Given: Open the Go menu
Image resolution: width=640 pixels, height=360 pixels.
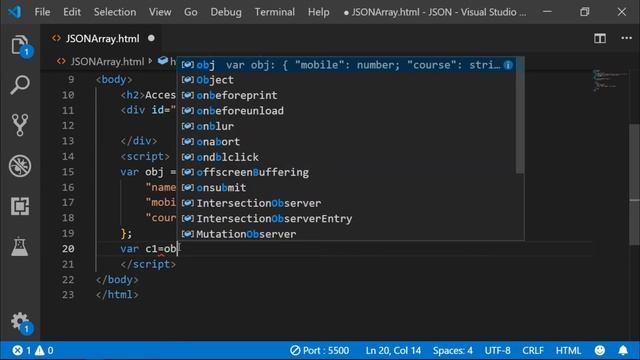Looking at the screenshot, I should [x=191, y=12].
